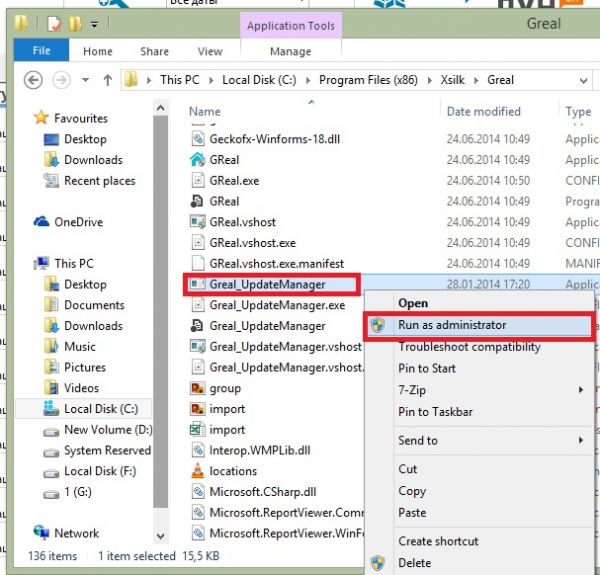Viewport: 600px width, 575px height.
Task: Open Music folder in navigation pane
Action: tap(80, 346)
